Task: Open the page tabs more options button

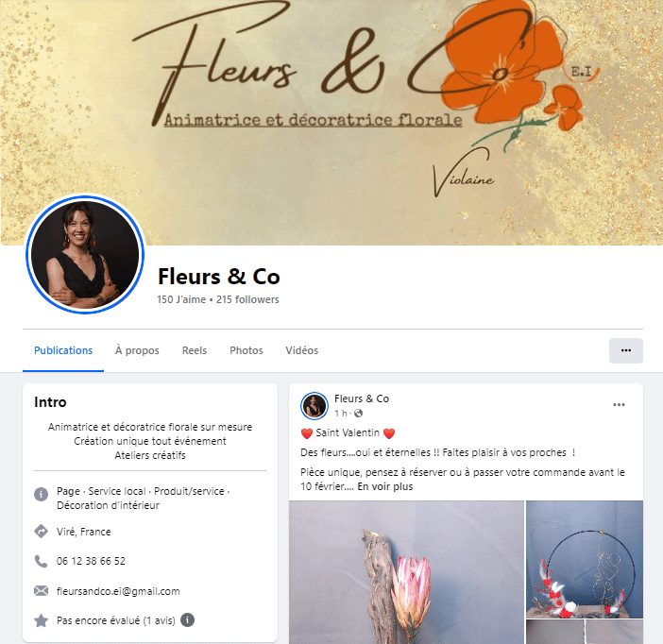Action: 626,350
